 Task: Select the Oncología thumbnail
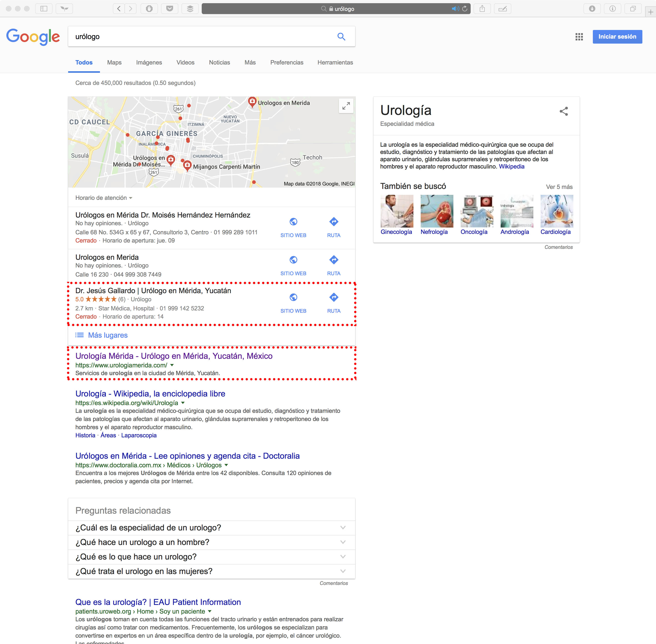click(477, 211)
